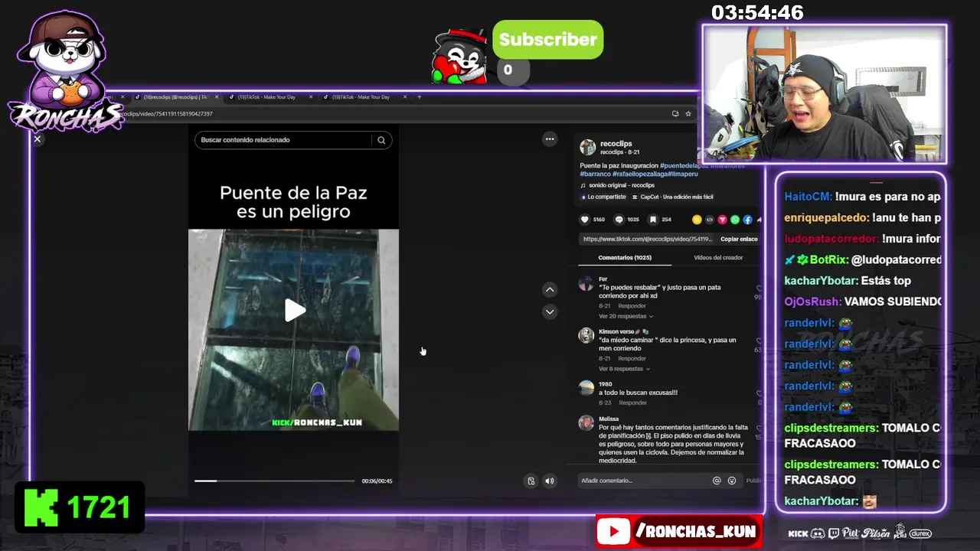The height and width of the screenshot is (551, 980).
Task: Switch to second '(19)TikTok - Make Your Day' tab
Action: pos(364,97)
